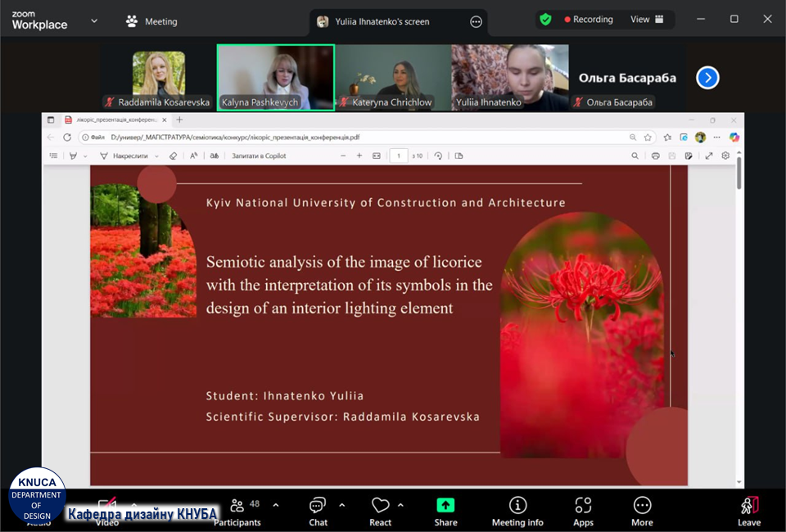This screenshot has width=786, height=532.
Task: Open the Apps panel
Action: 583,506
